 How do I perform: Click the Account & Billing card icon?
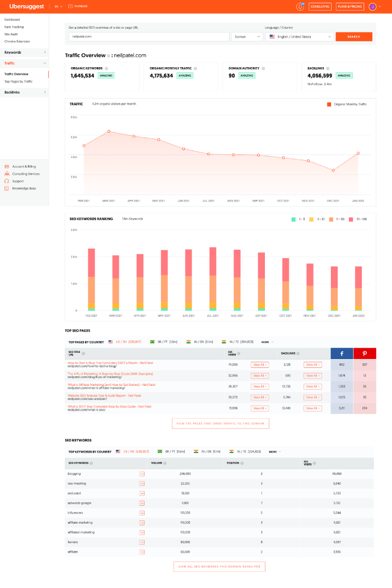(7, 166)
